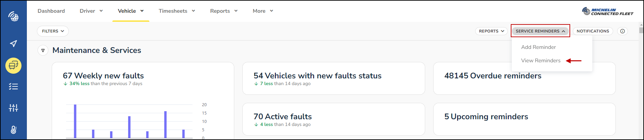The height and width of the screenshot is (140, 644).
Task: Click the temperature monitoring sidebar icon
Action: tap(13, 130)
